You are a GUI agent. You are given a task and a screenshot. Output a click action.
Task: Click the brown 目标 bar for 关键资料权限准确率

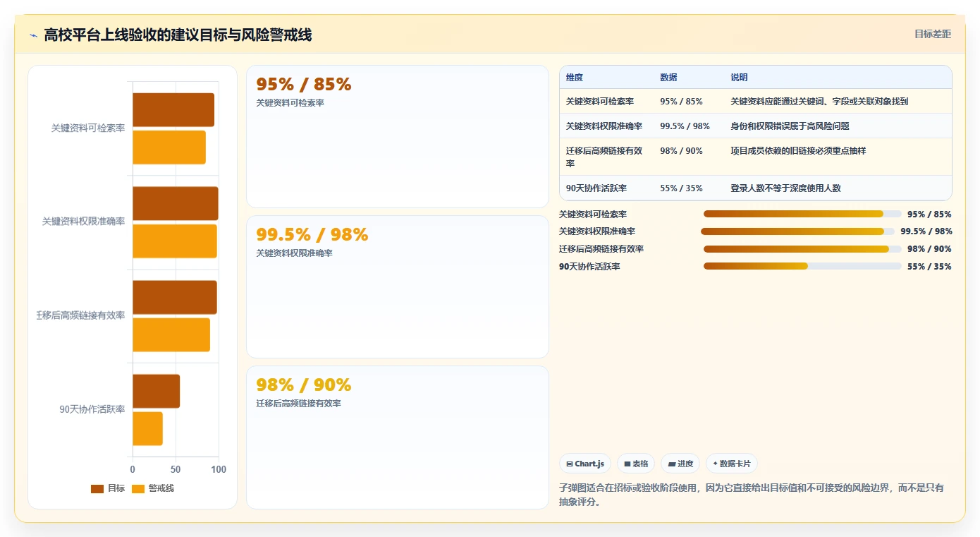click(176, 203)
